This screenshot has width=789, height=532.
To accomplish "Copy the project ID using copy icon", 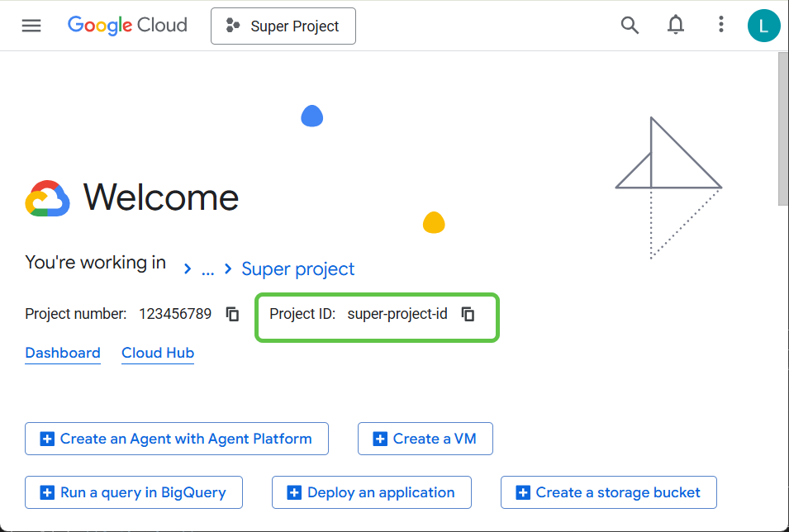I will point(468,314).
